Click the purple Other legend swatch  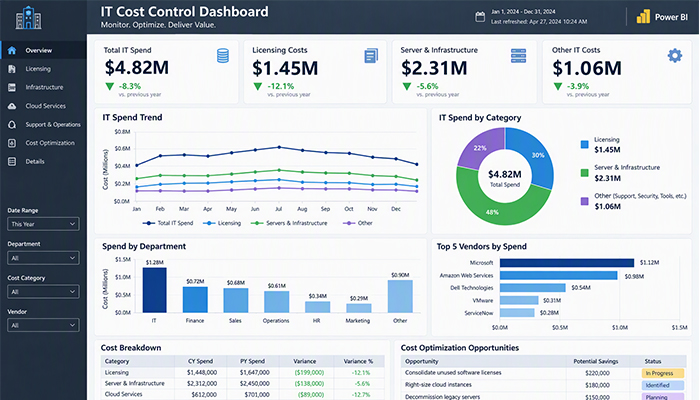584,201
